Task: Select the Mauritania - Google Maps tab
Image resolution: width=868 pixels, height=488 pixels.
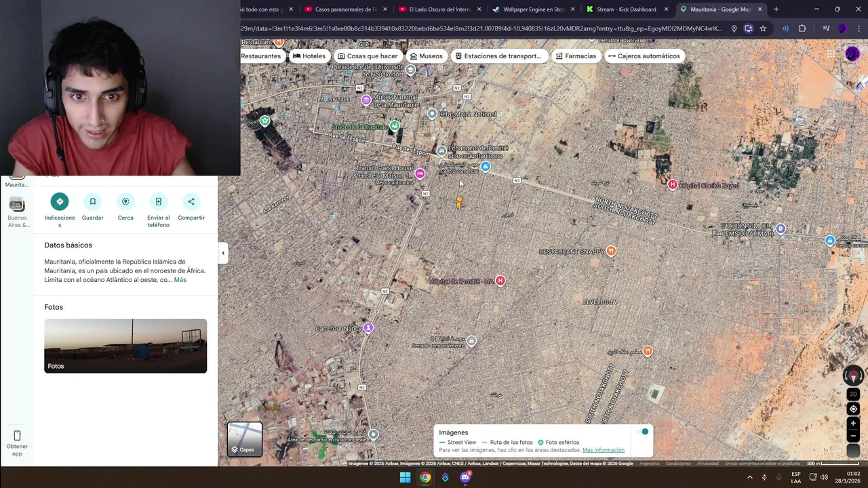Action: [x=720, y=9]
